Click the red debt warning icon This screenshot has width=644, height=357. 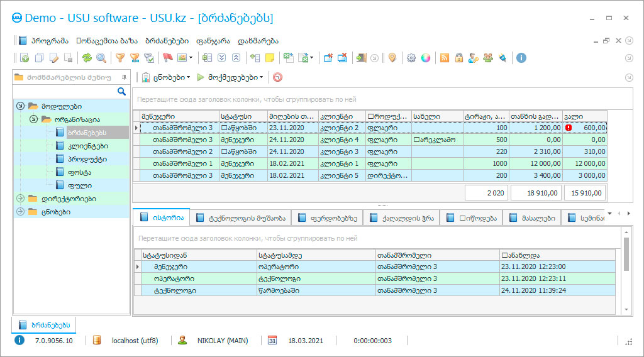pos(569,128)
